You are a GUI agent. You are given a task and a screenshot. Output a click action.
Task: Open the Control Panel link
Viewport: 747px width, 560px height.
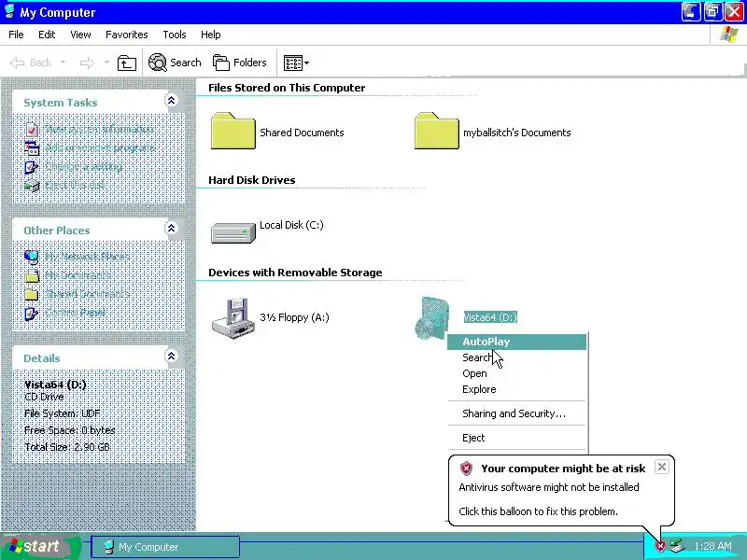click(x=76, y=313)
